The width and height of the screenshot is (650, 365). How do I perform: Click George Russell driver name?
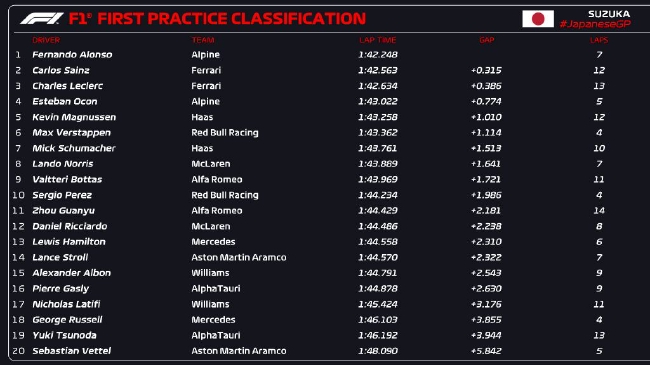coord(67,320)
